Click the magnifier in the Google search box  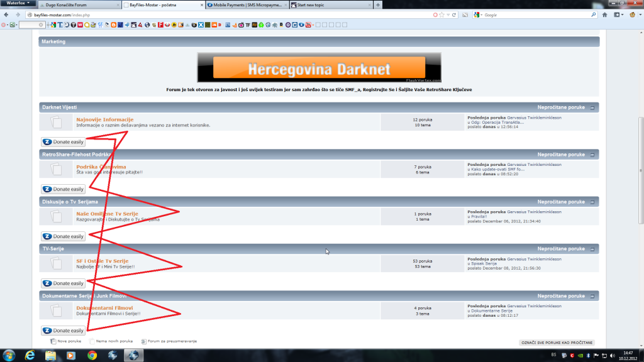pyautogui.click(x=594, y=15)
